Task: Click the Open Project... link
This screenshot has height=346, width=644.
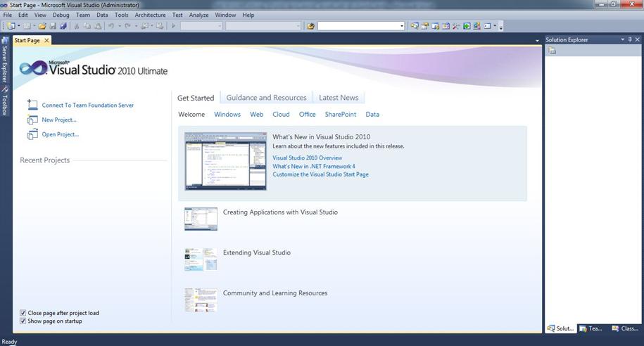Action: (61, 134)
